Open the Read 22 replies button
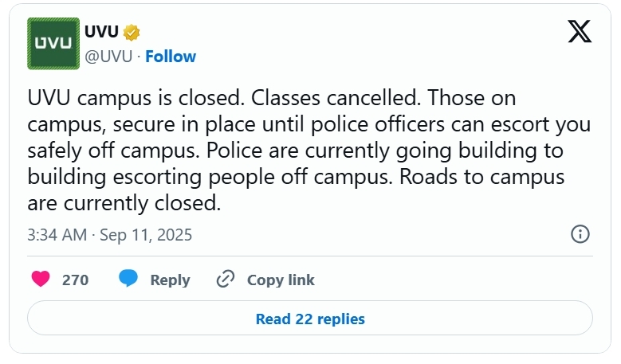The height and width of the screenshot is (364, 621). coord(310,318)
